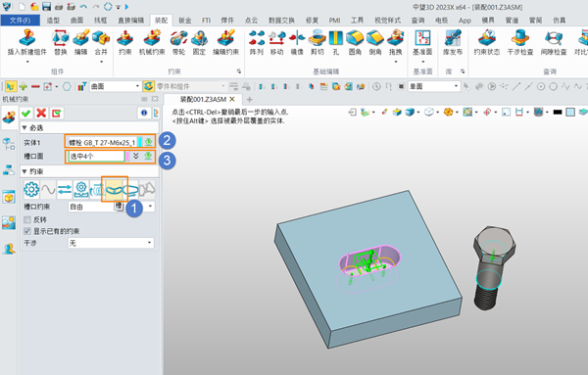Click the 实体1 field with 螺栓 GB_T 27-M6x25_1

[x=101, y=142]
